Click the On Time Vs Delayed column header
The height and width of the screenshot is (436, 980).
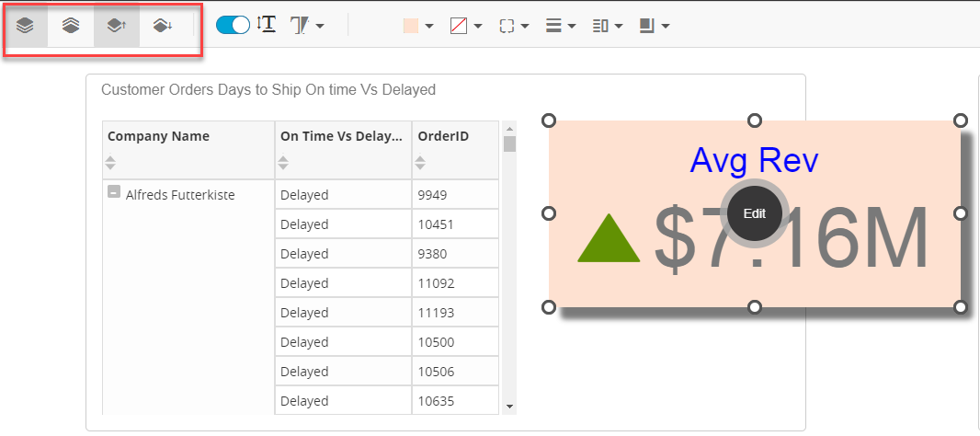click(341, 136)
